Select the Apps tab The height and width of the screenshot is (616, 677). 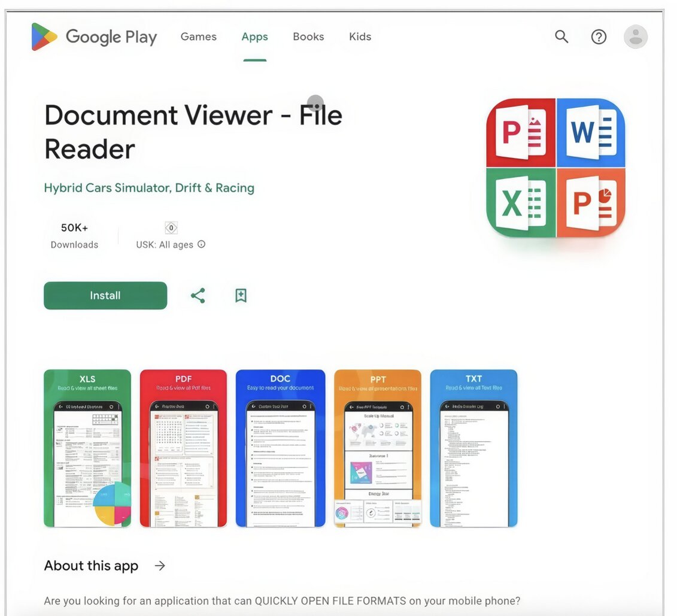coord(254,37)
